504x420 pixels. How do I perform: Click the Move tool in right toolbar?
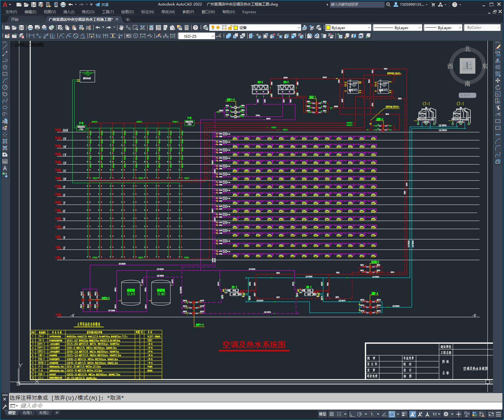pos(498,81)
